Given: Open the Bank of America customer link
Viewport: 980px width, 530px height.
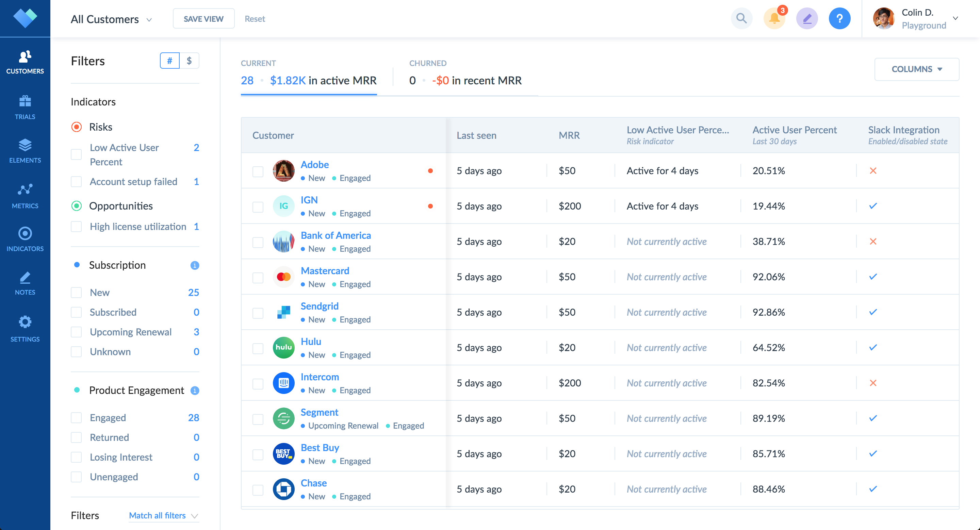Looking at the screenshot, I should click(336, 235).
